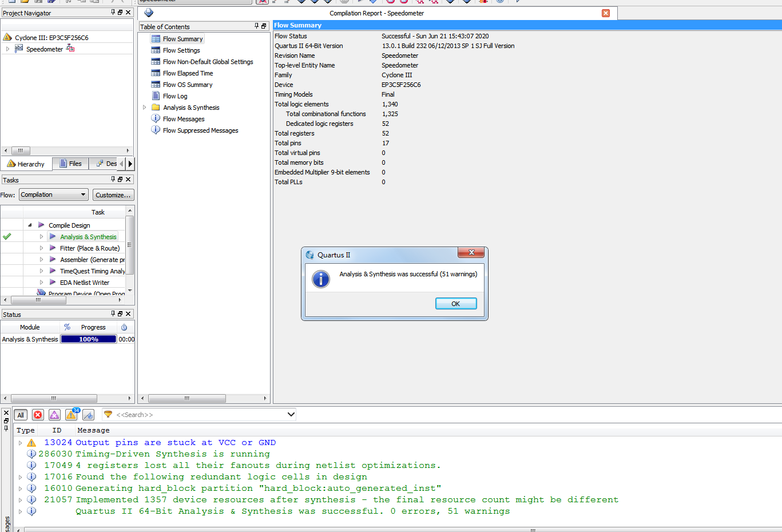The height and width of the screenshot is (532, 782).
Task: Click the Compilation Report icon above Table of Contents
Action: tap(149, 13)
